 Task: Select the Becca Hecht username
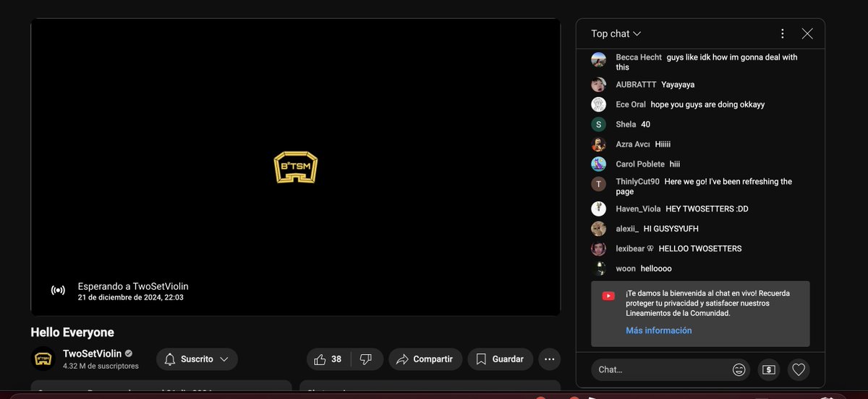point(639,57)
